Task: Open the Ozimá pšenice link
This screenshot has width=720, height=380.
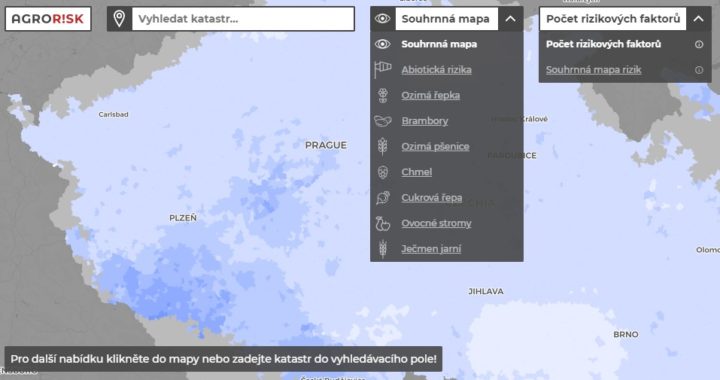Action: 435,146
